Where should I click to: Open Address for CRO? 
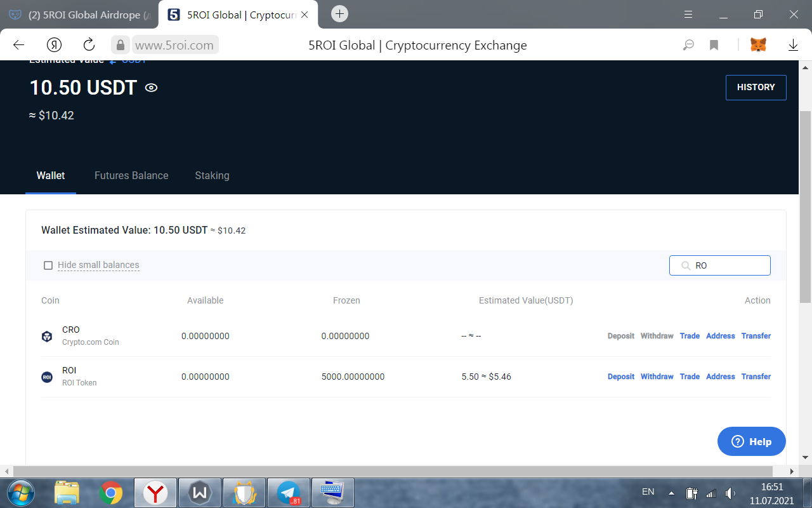pyautogui.click(x=721, y=336)
